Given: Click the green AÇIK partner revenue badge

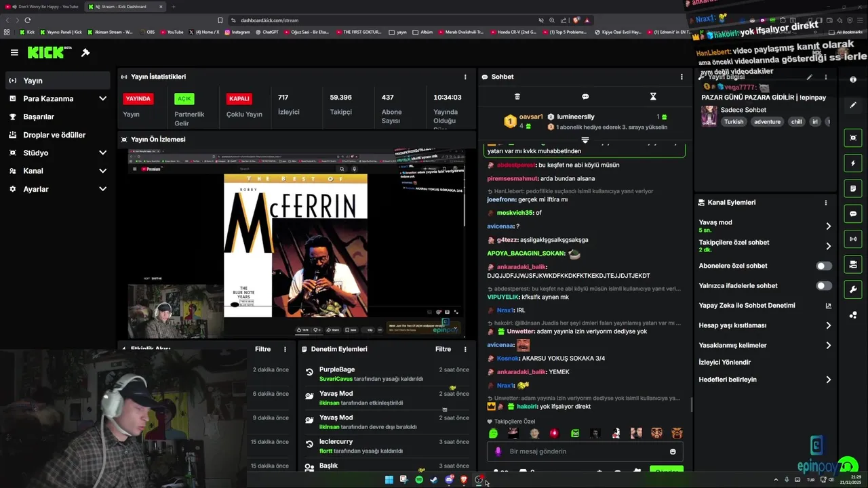Looking at the screenshot, I should click(x=184, y=98).
